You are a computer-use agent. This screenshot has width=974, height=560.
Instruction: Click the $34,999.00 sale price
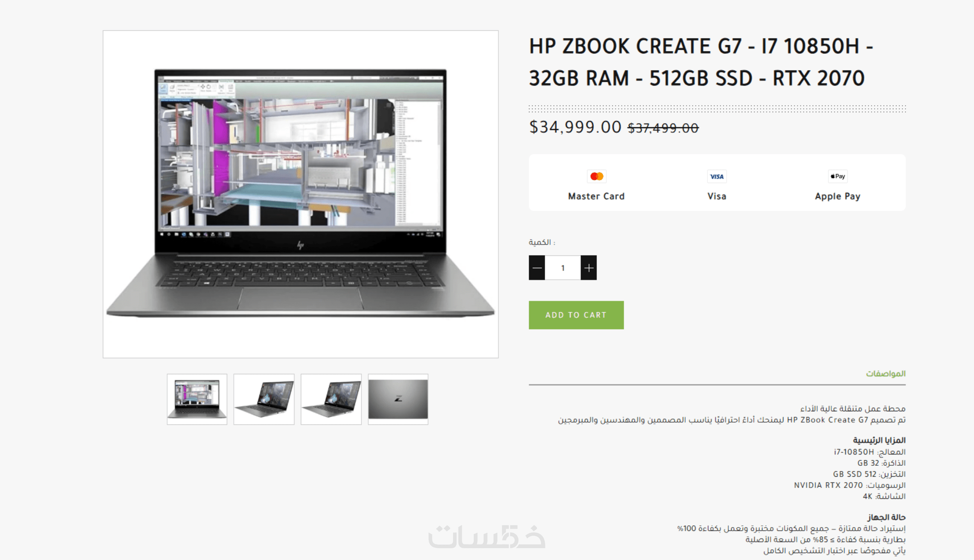[575, 127]
